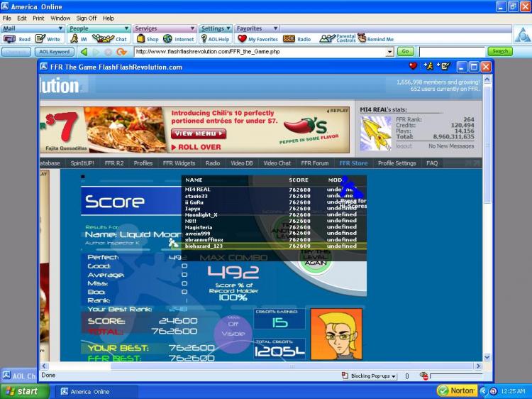Click the Internet globe icon
The width and height of the screenshot is (532, 399).
tap(167, 39)
